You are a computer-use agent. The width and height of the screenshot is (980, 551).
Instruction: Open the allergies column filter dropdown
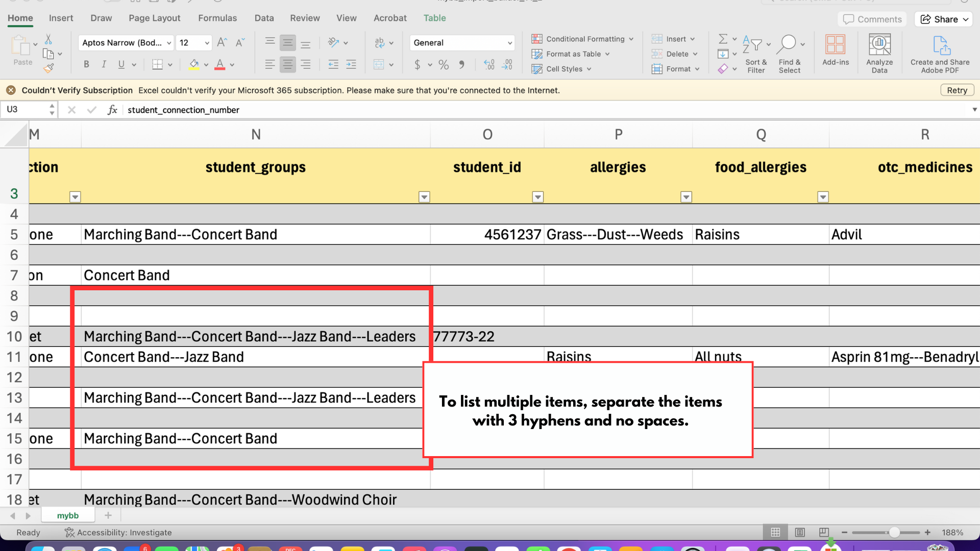point(687,197)
